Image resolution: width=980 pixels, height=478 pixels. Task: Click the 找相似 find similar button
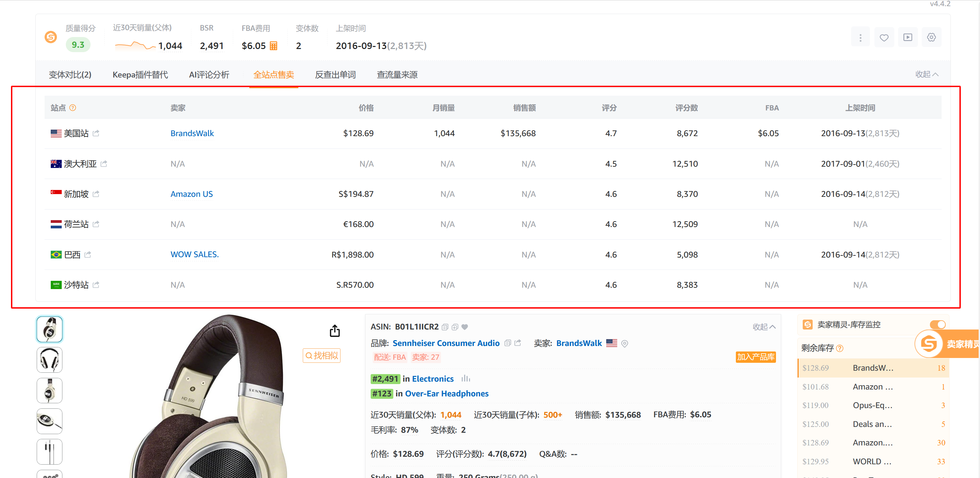pyautogui.click(x=322, y=356)
